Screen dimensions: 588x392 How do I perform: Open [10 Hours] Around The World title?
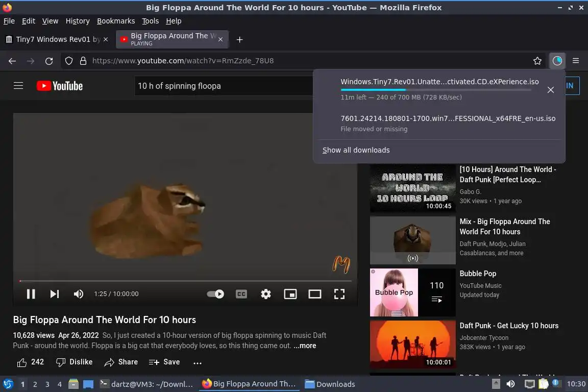pyautogui.click(x=508, y=175)
